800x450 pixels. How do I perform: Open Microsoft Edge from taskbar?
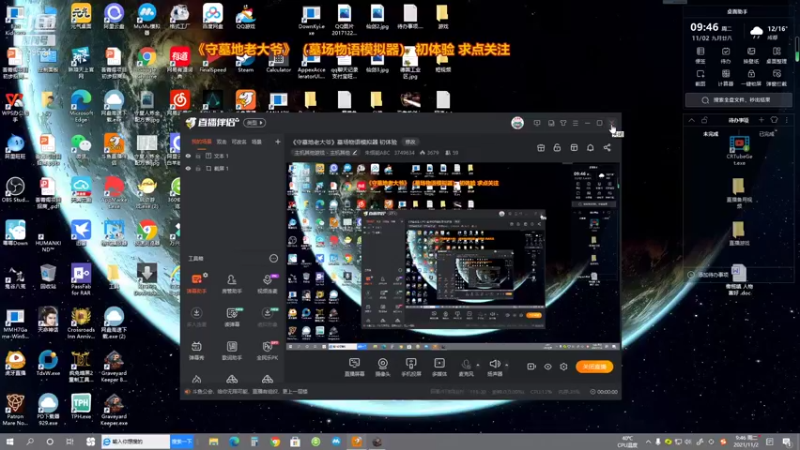point(234,442)
